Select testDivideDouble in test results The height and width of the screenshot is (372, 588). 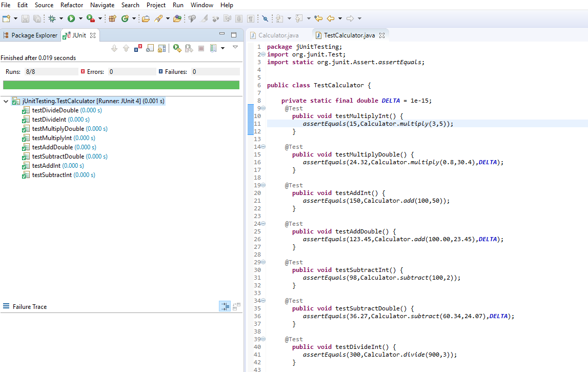point(62,110)
